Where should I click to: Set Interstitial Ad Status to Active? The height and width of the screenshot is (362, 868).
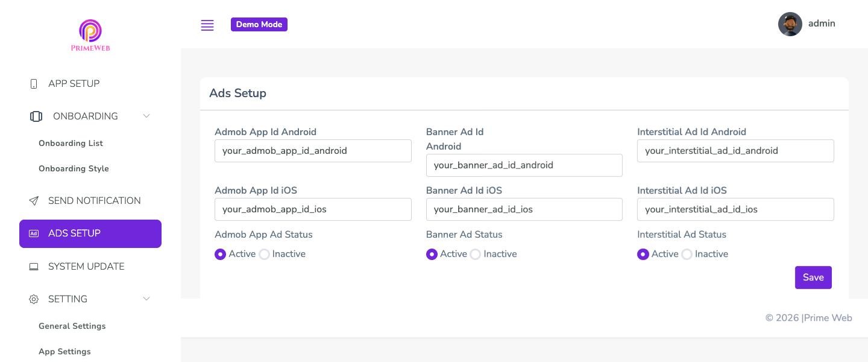pos(643,255)
